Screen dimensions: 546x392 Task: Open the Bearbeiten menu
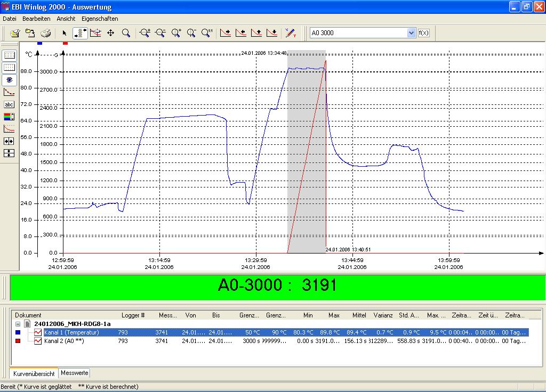coord(36,19)
